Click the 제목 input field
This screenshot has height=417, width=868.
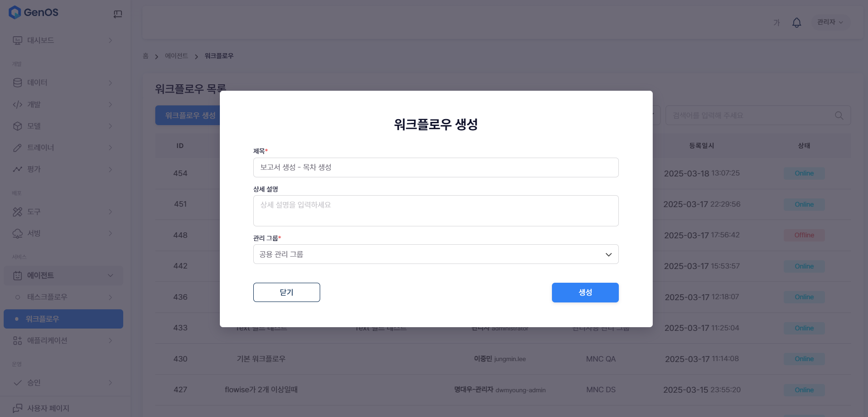pos(436,168)
